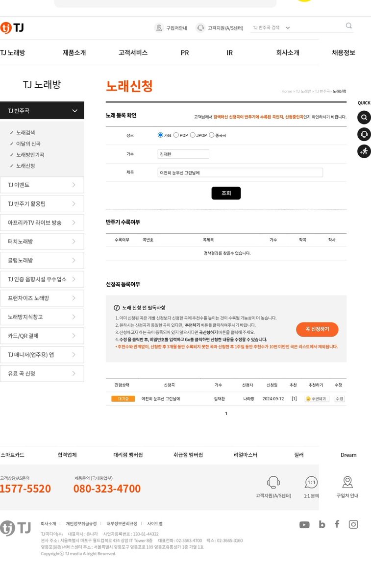Open 내부정보관리규정 footer link
The image size is (371, 588).
[122, 523]
